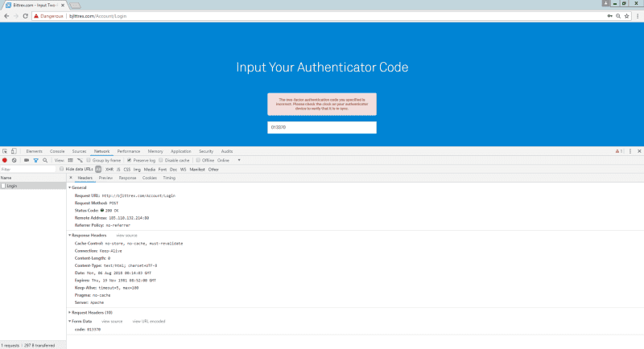Open the Sources tab
644x349 pixels.
click(x=79, y=151)
